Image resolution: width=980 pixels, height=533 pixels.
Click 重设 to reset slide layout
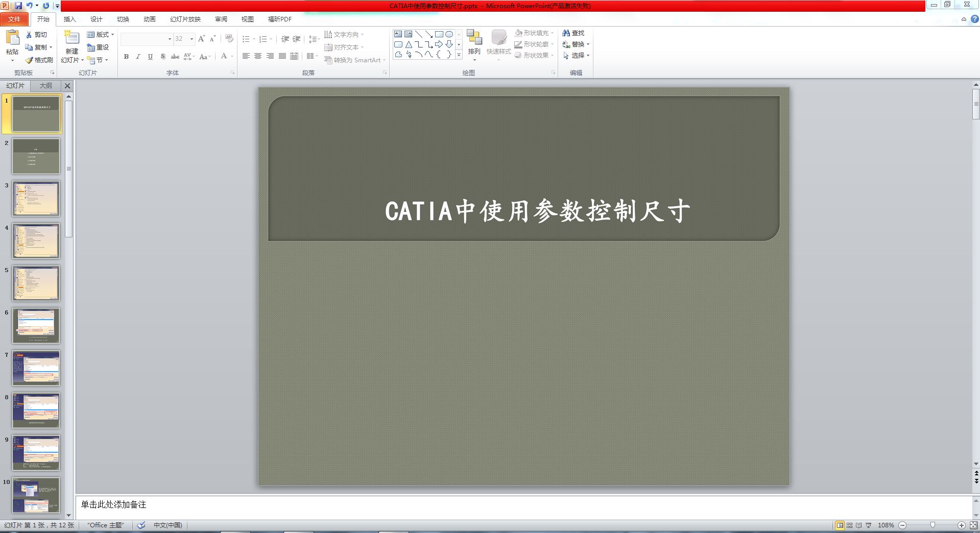tap(99, 47)
